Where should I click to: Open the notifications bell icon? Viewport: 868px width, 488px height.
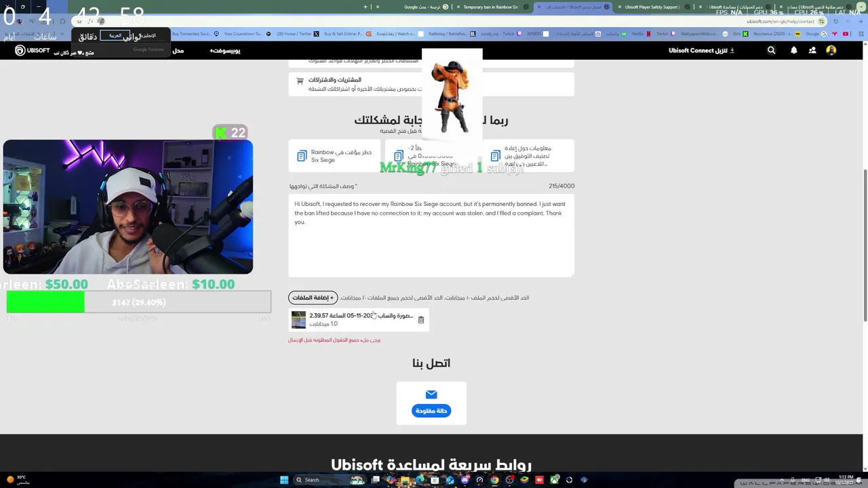click(x=793, y=50)
